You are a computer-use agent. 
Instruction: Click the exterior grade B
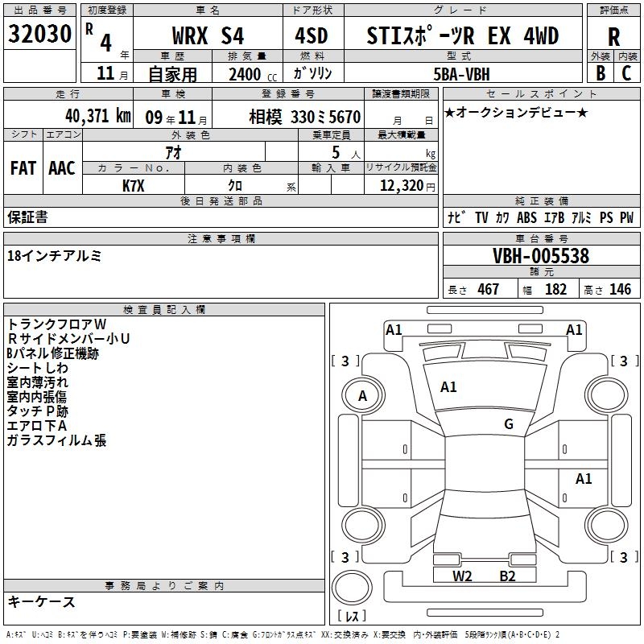601,73
